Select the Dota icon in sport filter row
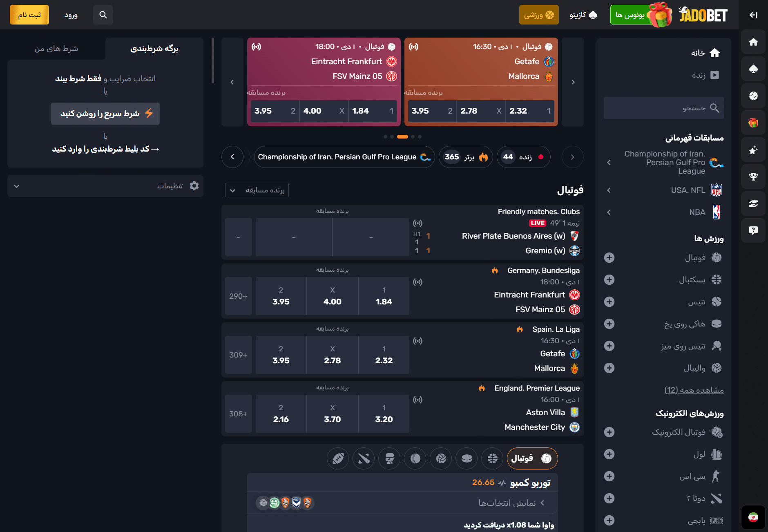768x532 pixels. (x=364, y=458)
